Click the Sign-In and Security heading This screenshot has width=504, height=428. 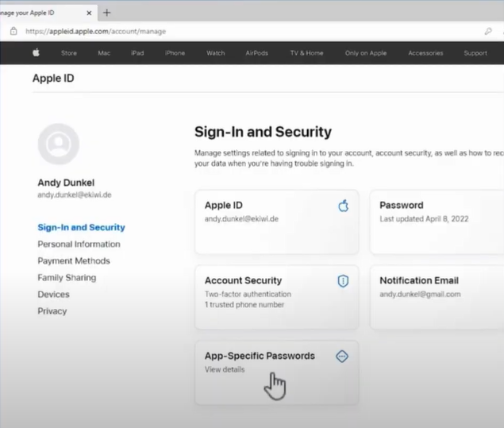pos(263,132)
